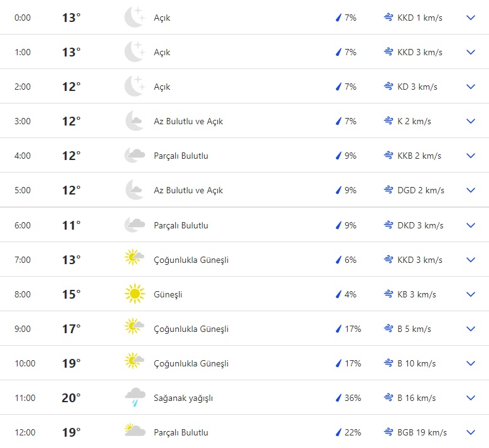Click the clear night moon icon at 0:00
Screen dimensions: 489x448
point(134,18)
